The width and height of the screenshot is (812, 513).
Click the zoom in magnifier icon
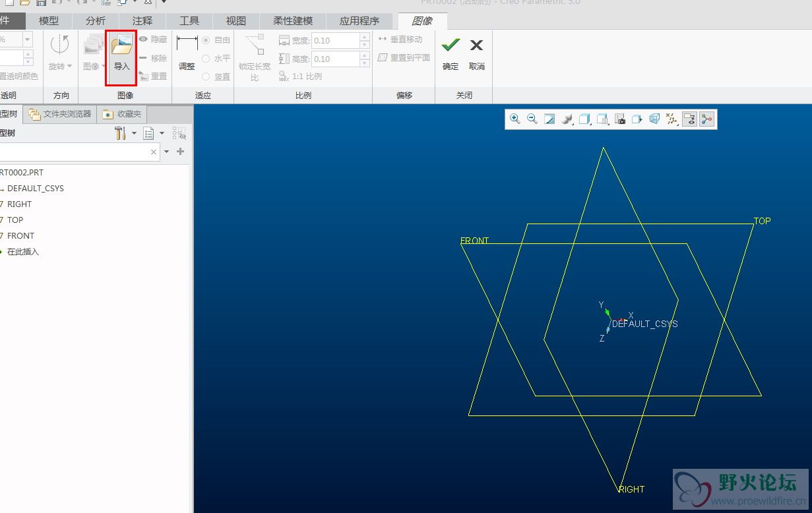point(515,119)
